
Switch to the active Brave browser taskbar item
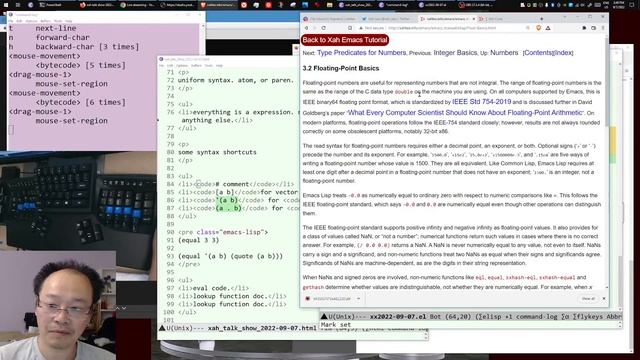[217, 5]
